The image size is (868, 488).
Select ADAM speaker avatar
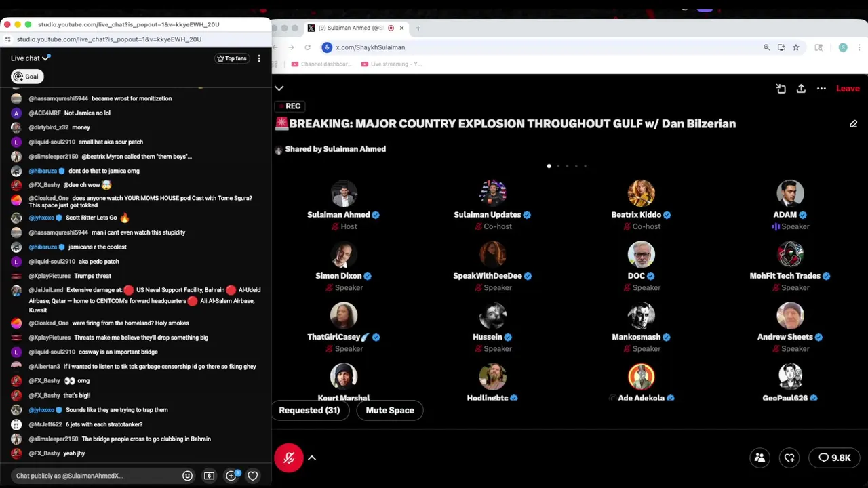click(790, 193)
